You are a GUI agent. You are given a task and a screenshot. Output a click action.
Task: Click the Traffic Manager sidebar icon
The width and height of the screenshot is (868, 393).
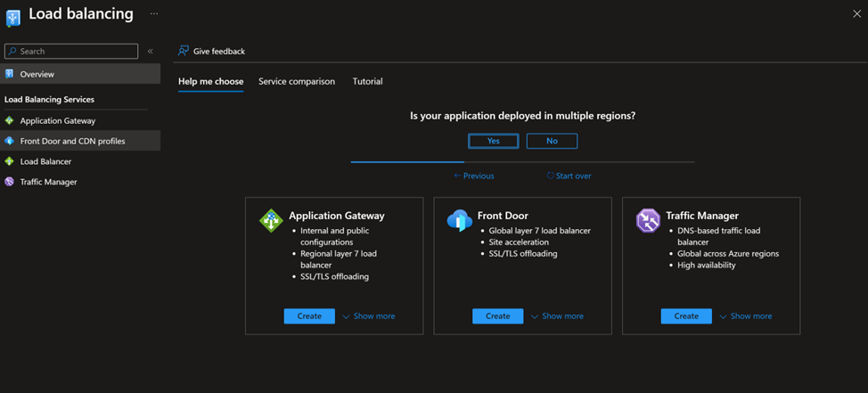(x=9, y=182)
